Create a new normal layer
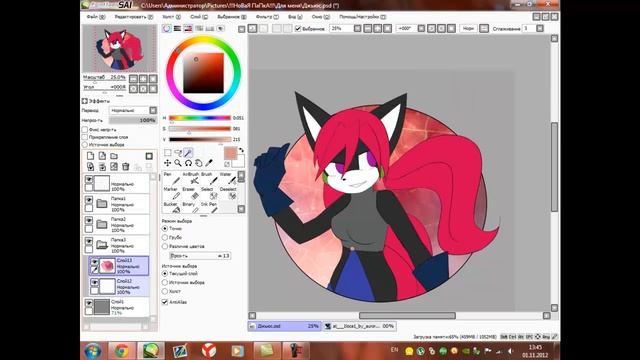 point(90,156)
